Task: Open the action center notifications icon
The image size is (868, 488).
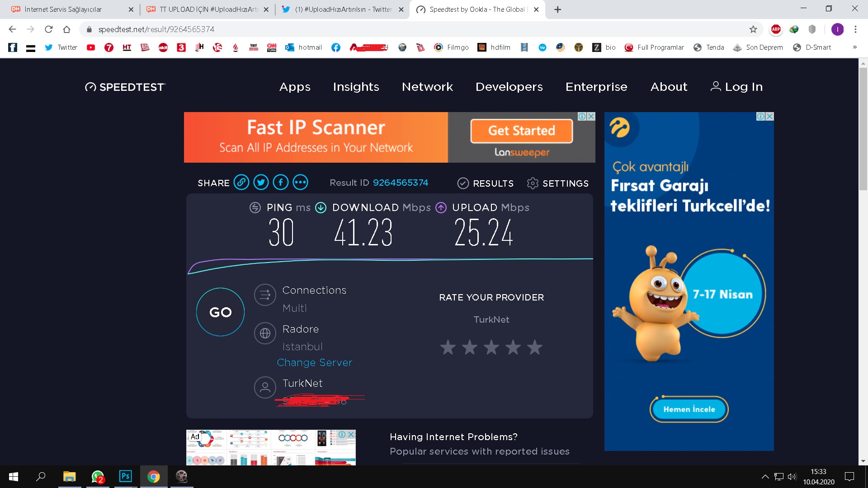Action: (x=849, y=476)
